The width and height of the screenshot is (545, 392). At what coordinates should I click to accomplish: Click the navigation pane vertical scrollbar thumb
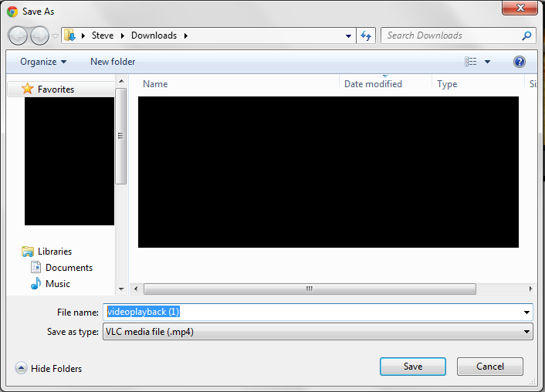click(x=120, y=136)
